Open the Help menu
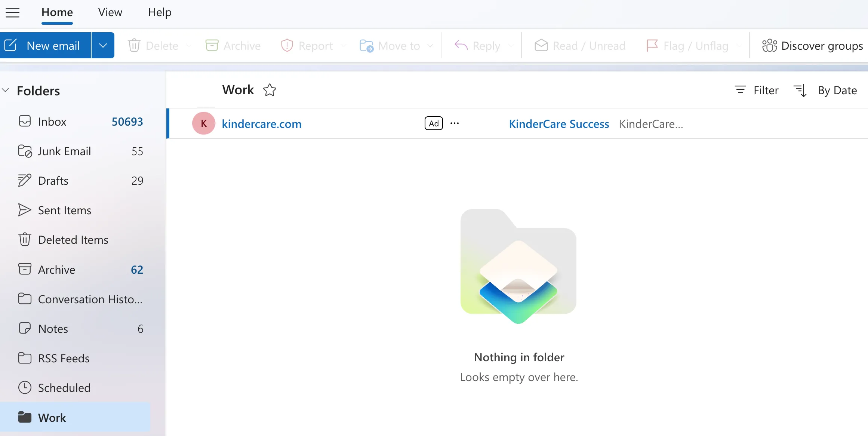Image resolution: width=868 pixels, height=436 pixels. tap(160, 12)
